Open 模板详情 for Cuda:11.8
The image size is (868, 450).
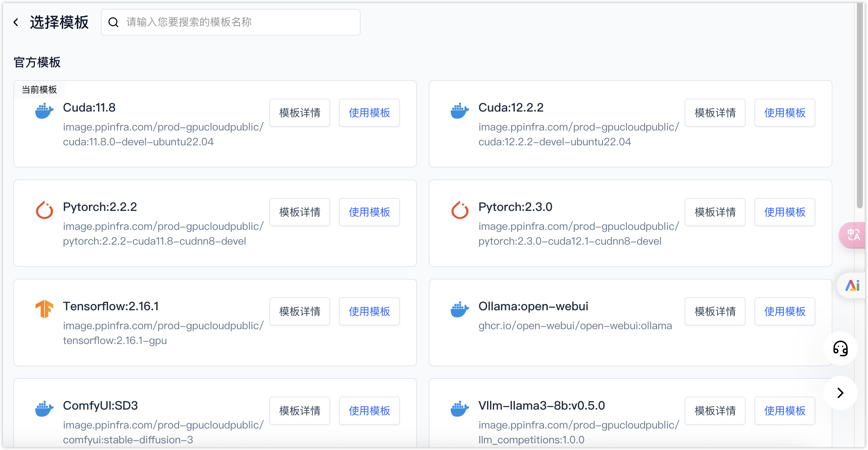tap(299, 113)
